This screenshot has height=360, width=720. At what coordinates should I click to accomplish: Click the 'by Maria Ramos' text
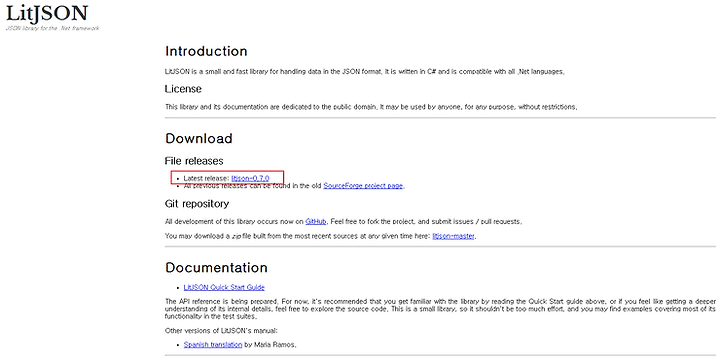[270, 344]
